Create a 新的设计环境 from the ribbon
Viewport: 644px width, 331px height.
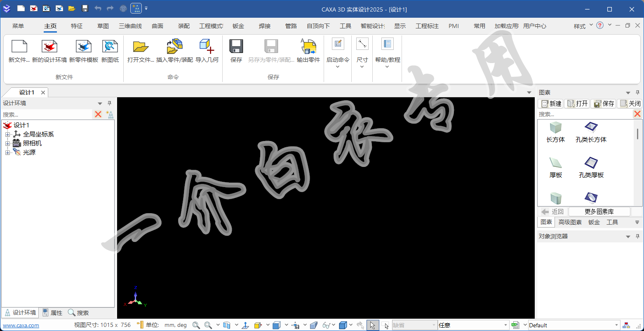point(49,47)
